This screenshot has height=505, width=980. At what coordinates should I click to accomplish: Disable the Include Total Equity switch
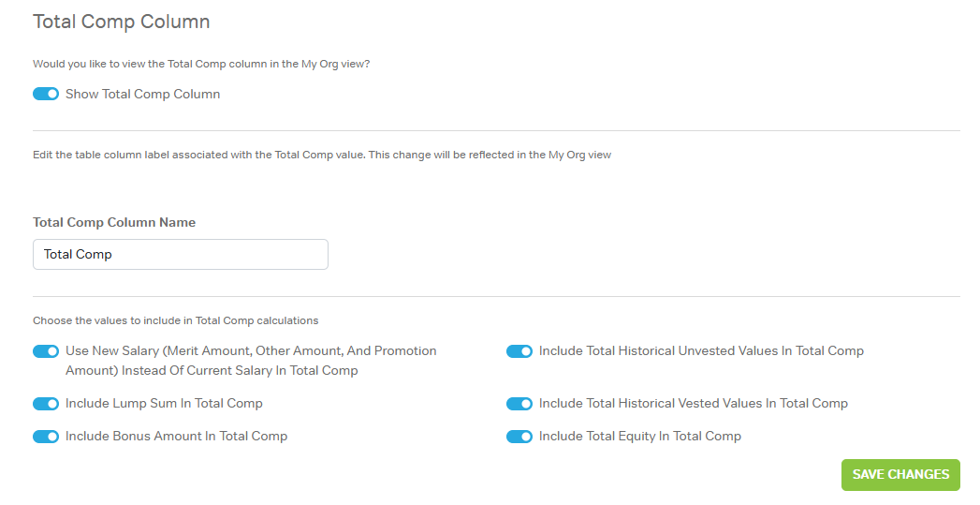pyautogui.click(x=519, y=437)
